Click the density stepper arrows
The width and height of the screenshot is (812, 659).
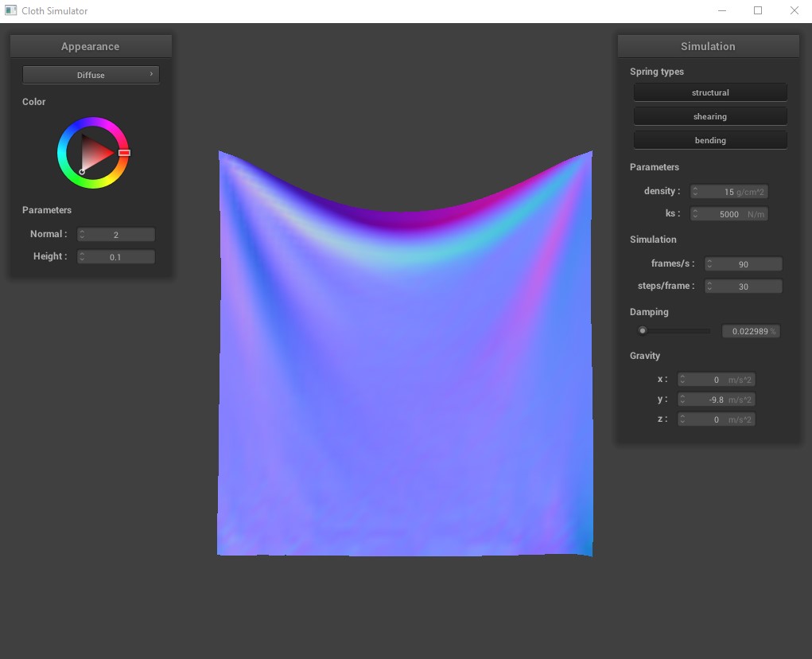click(695, 192)
